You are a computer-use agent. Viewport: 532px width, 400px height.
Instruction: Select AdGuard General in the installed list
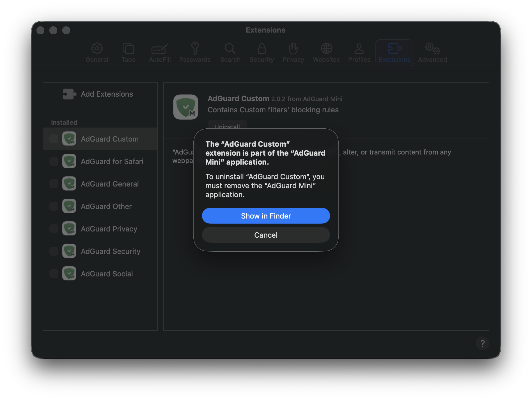click(109, 183)
